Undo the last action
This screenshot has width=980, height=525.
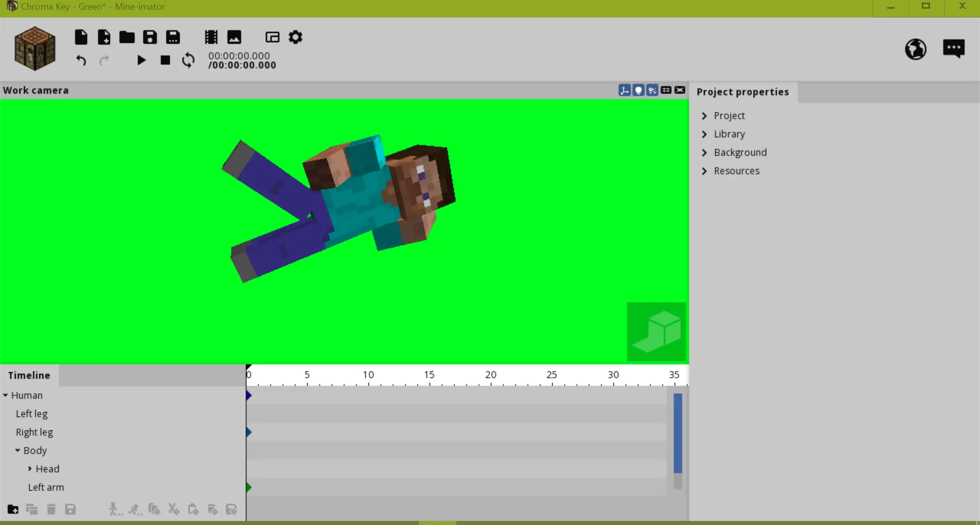81,60
